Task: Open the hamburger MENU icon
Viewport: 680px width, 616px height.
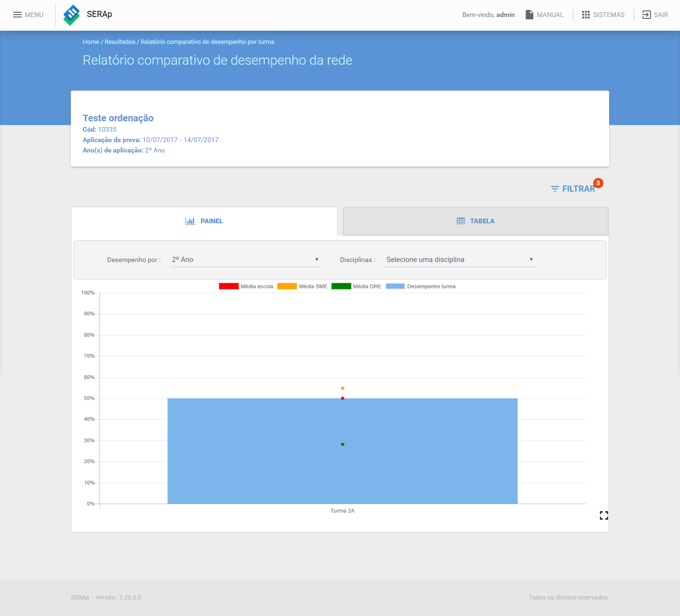Action: (x=17, y=15)
